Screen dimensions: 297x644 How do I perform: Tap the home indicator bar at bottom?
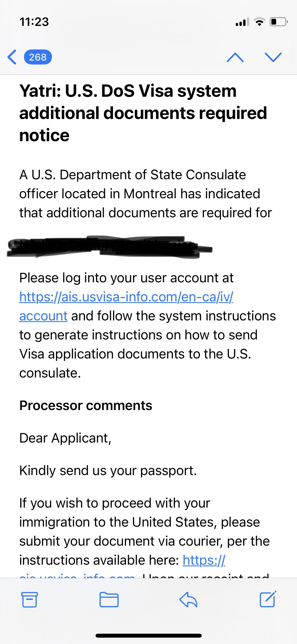[x=149, y=636]
